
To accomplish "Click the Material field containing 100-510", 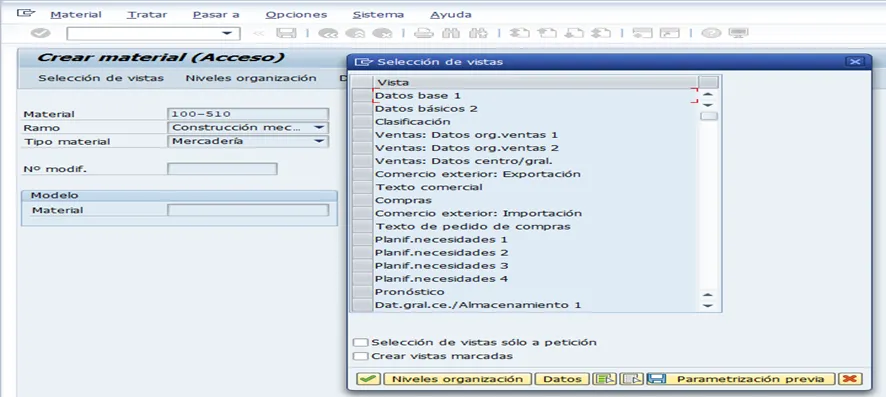I will 248,114.
